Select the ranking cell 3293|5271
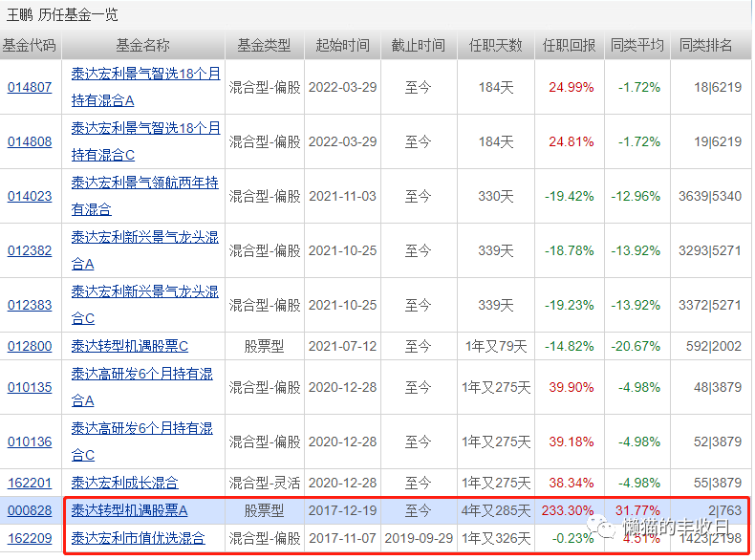Image resolution: width=755 pixels, height=560 pixels. pos(710,250)
